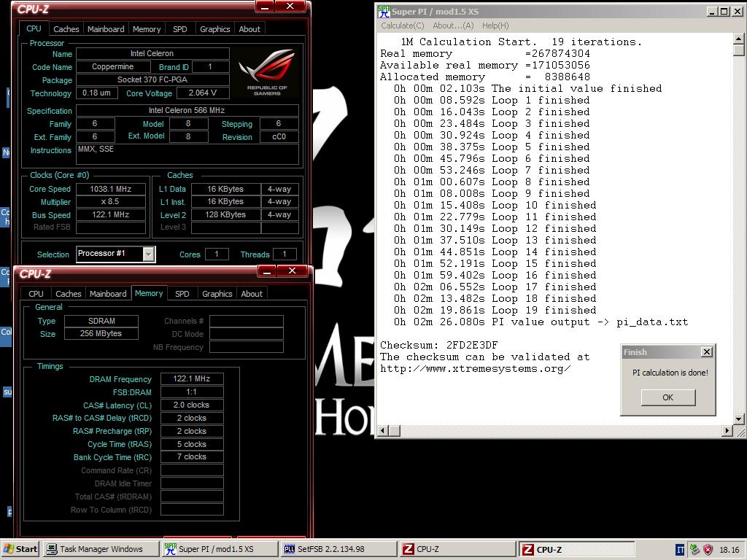Image resolution: width=747 pixels, height=560 pixels.
Task: Select CPU tab in top CPU-Z window
Action: point(34,28)
